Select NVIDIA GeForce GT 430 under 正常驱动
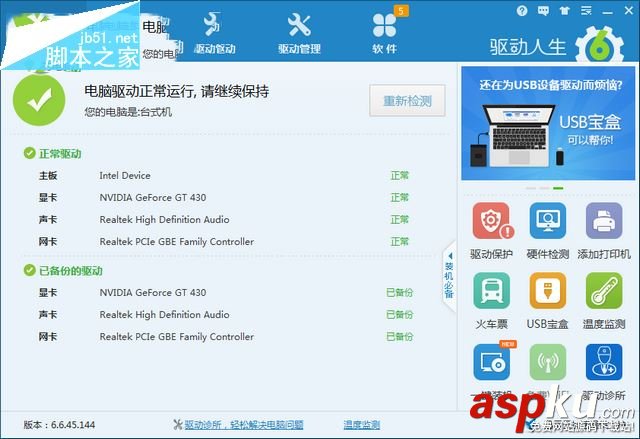This screenshot has height=439, width=640. click(x=153, y=197)
